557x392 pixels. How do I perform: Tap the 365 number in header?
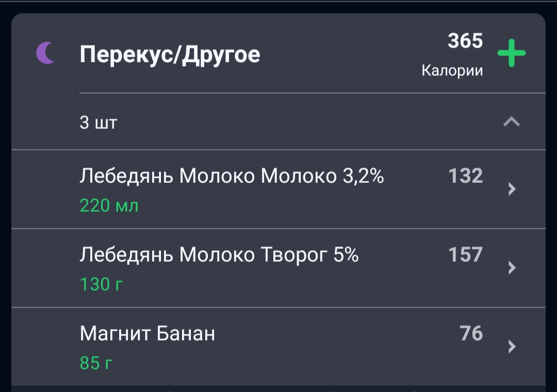point(465,41)
